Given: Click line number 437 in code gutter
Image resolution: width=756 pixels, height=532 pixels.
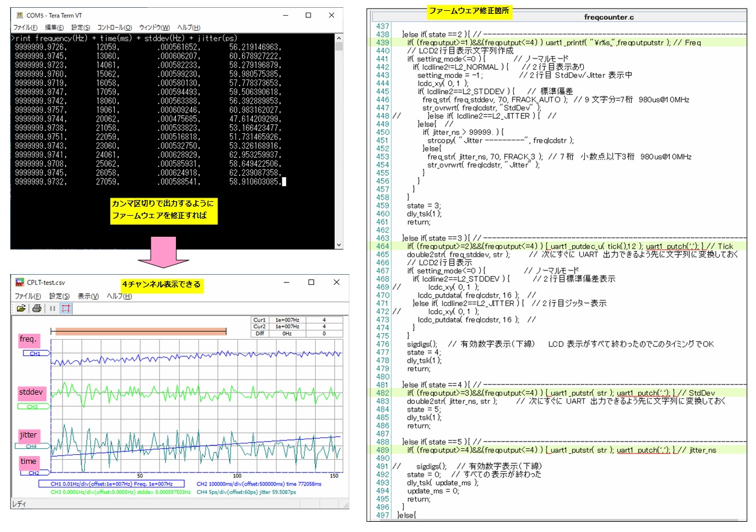Looking at the screenshot, I should (382, 27).
